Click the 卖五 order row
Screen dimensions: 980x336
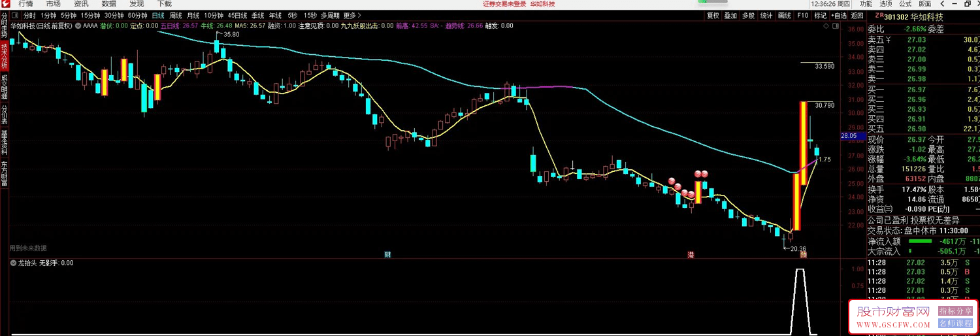[923, 39]
